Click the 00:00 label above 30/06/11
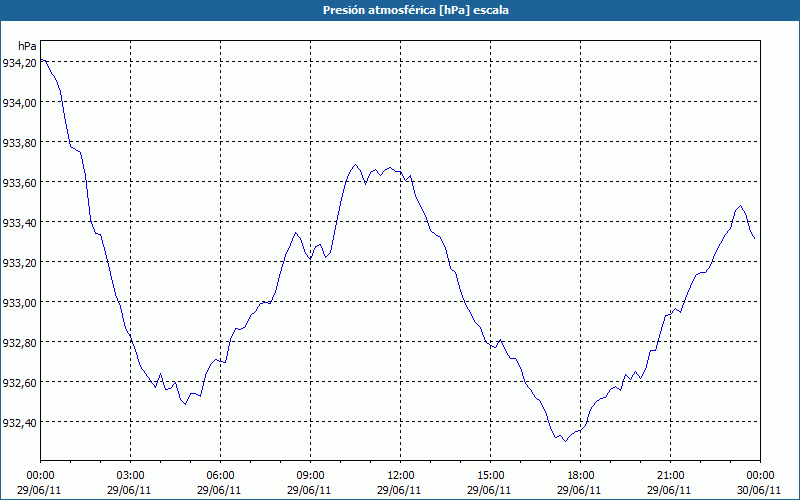 760,476
